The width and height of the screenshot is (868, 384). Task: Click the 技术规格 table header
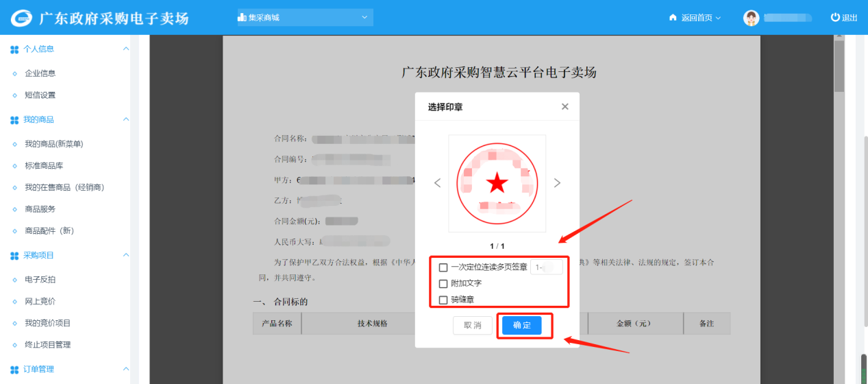pos(373,324)
